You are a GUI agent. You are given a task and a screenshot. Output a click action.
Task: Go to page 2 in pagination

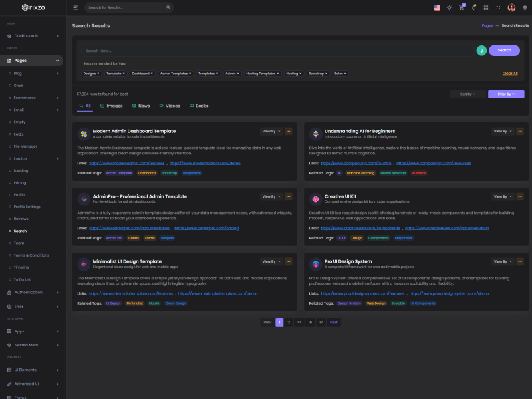[289, 322]
